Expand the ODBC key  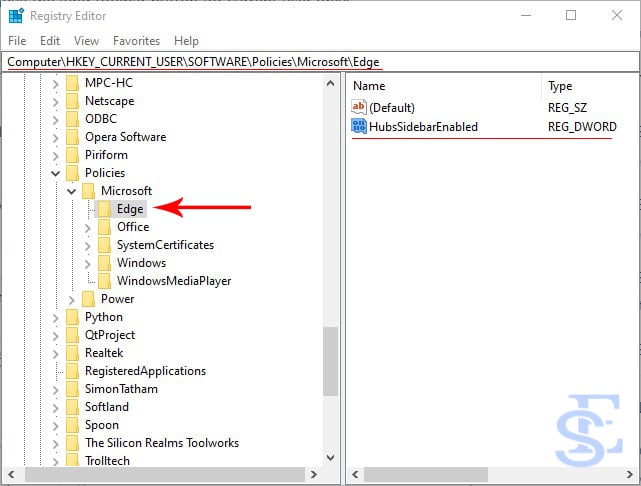click(x=56, y=120)
